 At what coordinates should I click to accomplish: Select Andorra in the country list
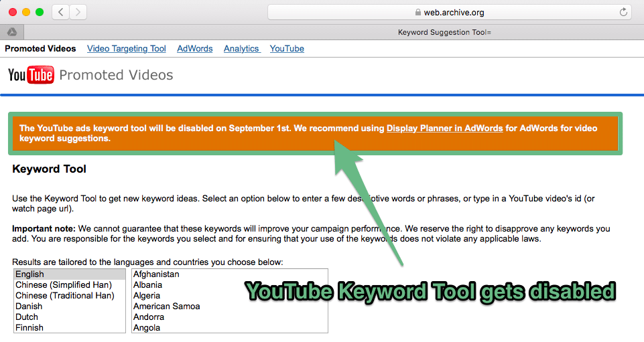click(x=230, y=317)
